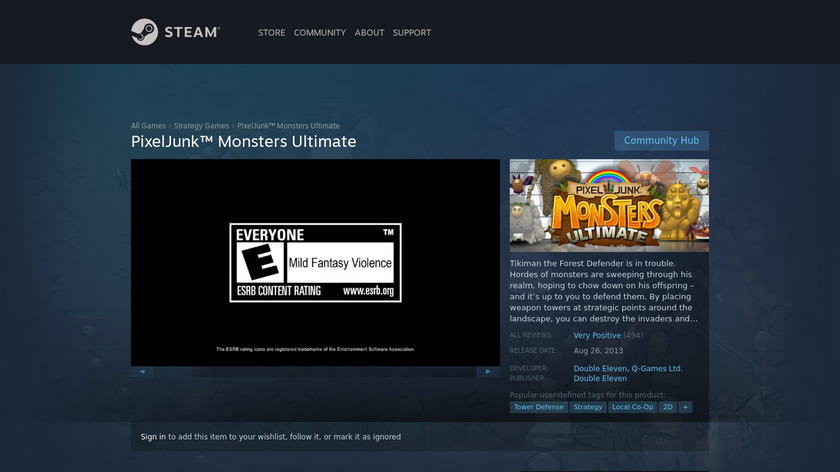The width and height of the screenshot is (840, 472).
Task: Open the Community Hub button
Action: 661,140
